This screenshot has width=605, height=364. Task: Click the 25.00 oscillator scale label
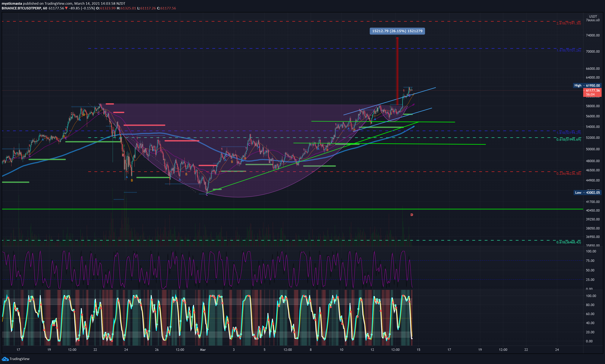590,280
